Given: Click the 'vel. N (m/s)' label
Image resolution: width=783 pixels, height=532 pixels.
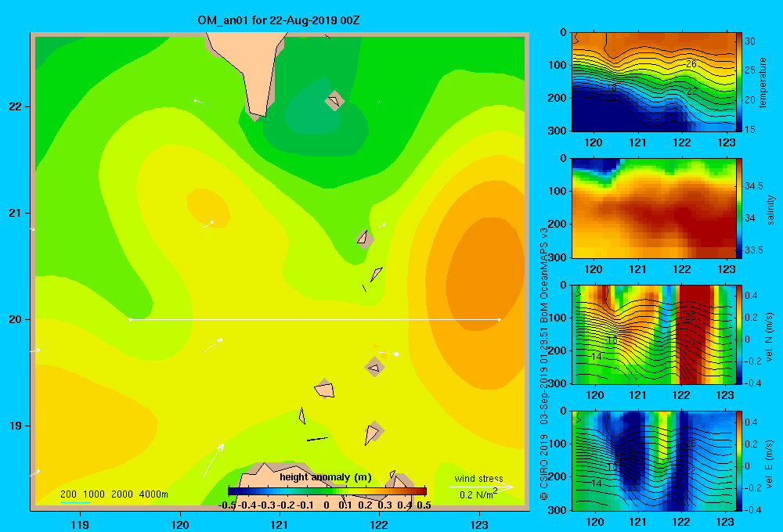Looking at the screenshot, I should (770, 337).
